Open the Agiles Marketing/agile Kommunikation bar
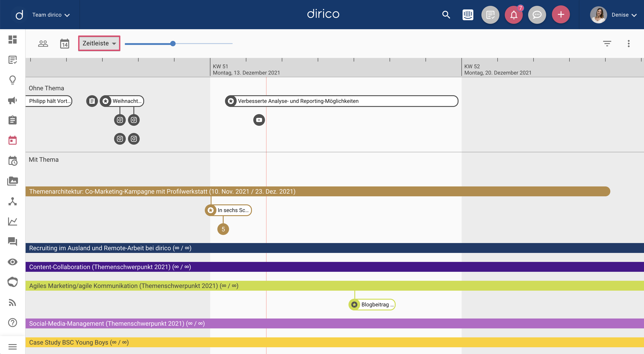Image resolution: width=644 pixels, height=354 pixels. pyautogui.click(x=335, y=286)
